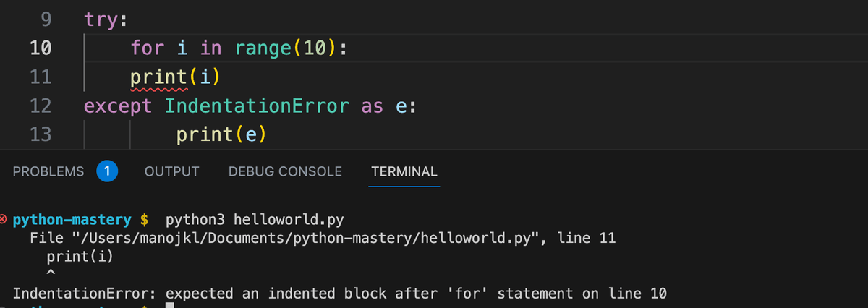The image size is (868, 308).
Task: Select the TERMINAL tab
Action: (404, 171)
